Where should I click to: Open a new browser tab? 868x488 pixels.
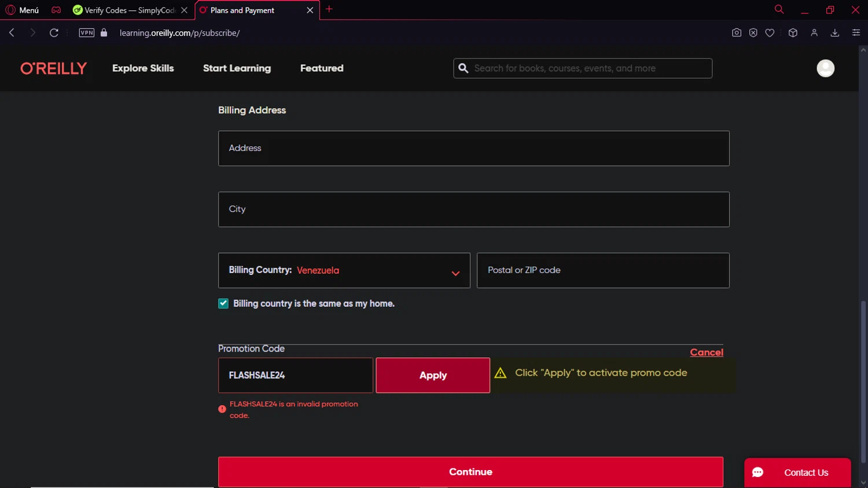[329, 9]
